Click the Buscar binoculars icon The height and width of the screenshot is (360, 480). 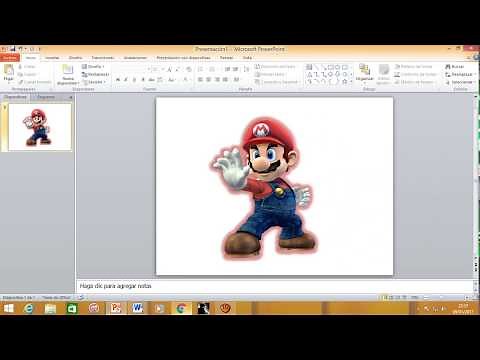[x=448, y=67]
